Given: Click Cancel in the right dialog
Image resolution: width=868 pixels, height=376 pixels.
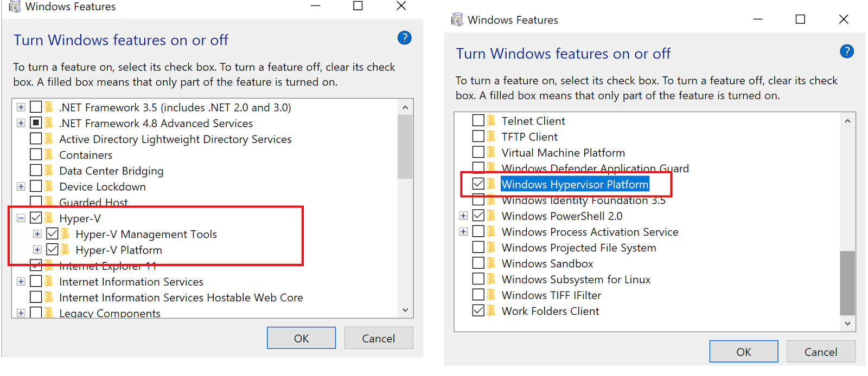Looking at the screenshot, I should coord(821,352).
